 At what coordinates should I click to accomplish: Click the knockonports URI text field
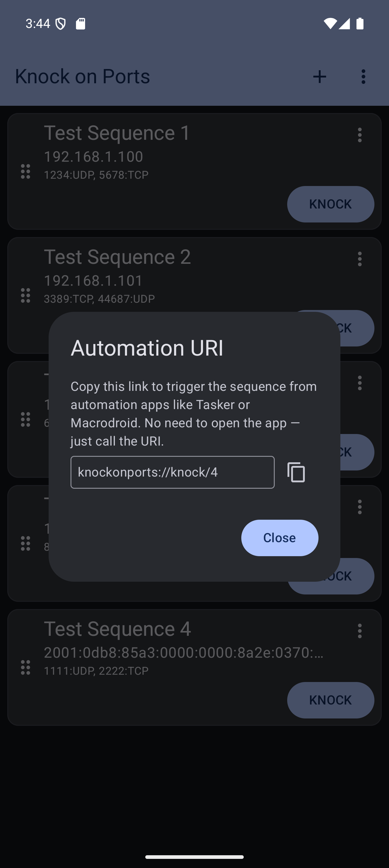(x=172, y=472)
